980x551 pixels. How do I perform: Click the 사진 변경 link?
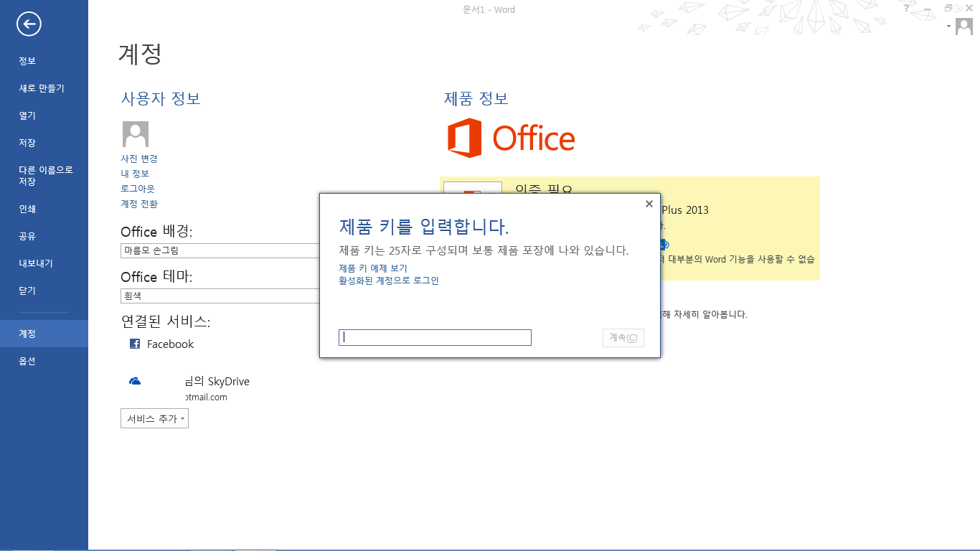click(x=139, y=159)
